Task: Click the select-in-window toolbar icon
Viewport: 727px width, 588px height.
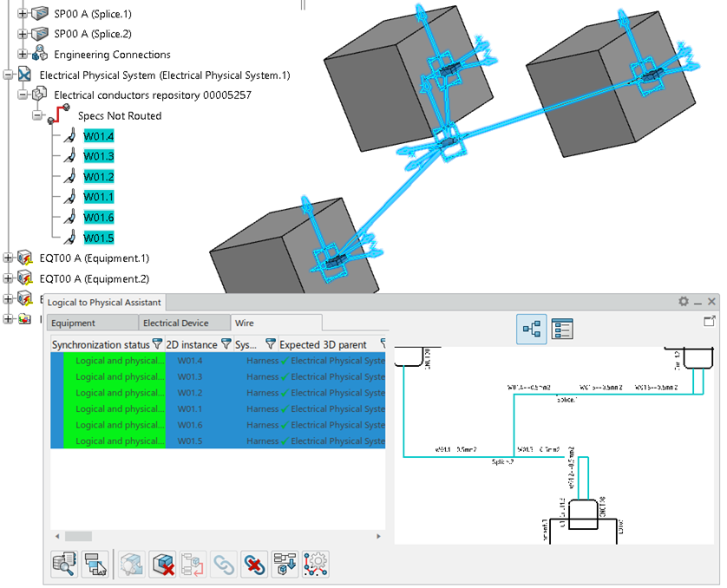Action: click(95, 564)
